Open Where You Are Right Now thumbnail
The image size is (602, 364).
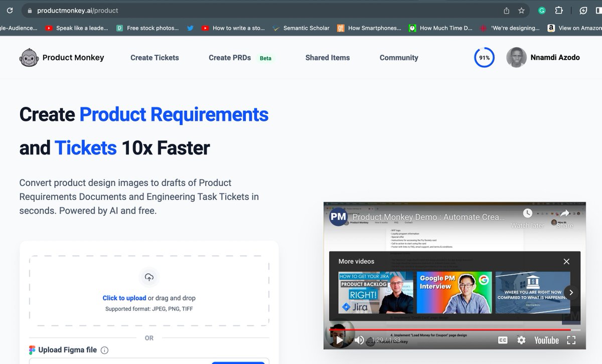coord(533,292)
